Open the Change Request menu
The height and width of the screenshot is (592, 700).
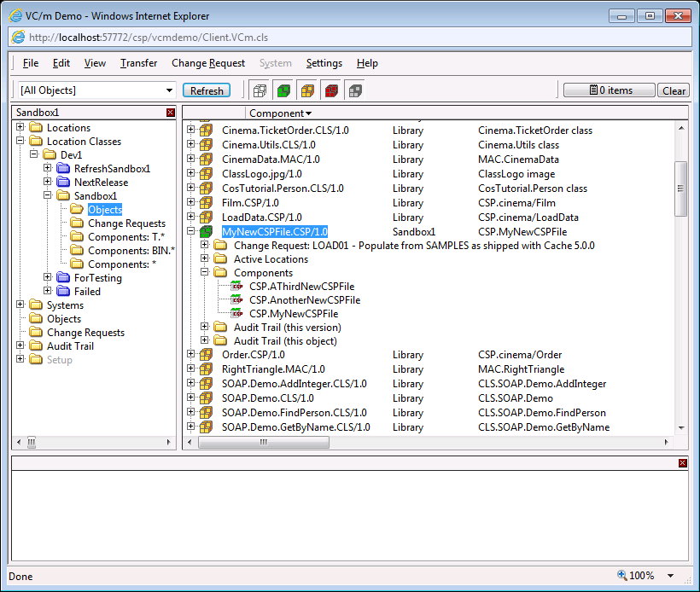click(208, 63)
